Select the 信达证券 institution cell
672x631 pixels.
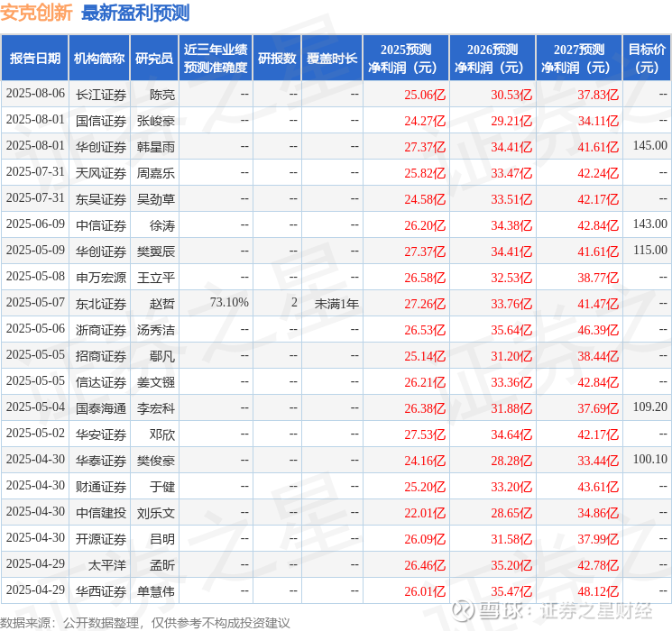pyautogui.click(x=101, y=382)
